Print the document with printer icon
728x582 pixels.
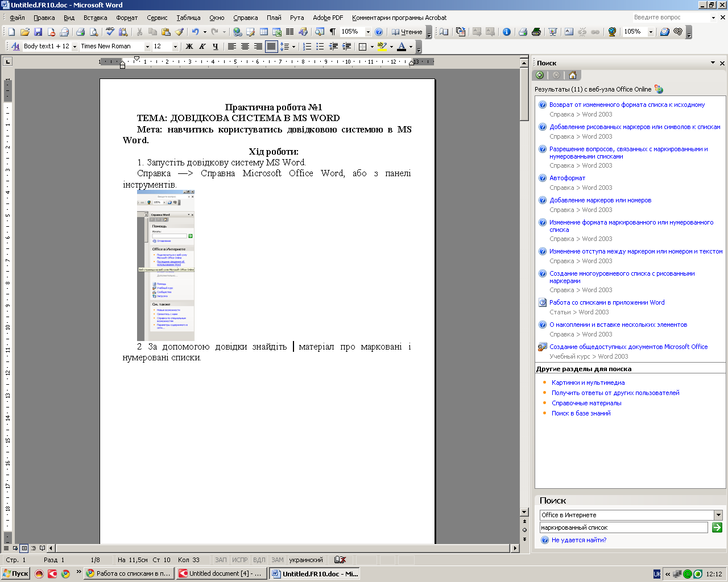pos(80,32)
